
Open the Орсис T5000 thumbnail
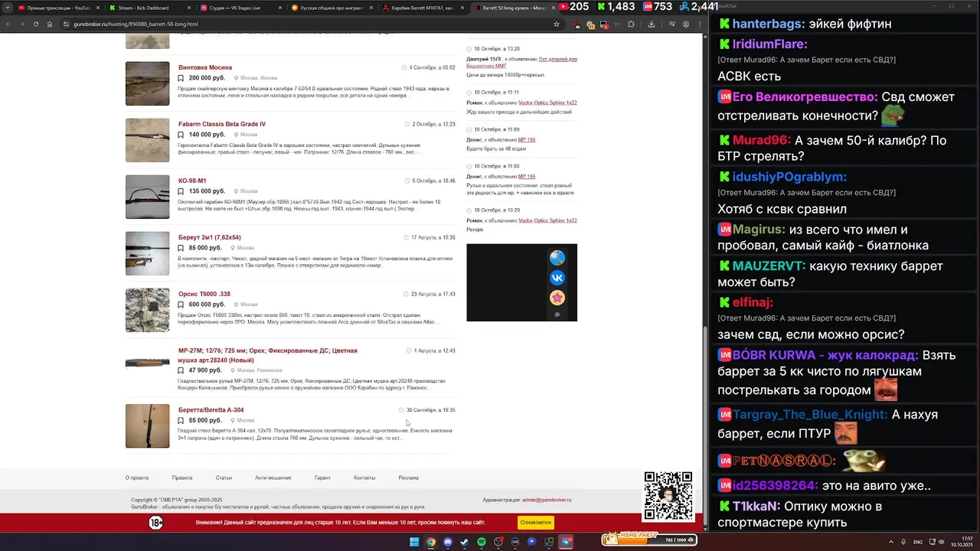pos(147,310)
